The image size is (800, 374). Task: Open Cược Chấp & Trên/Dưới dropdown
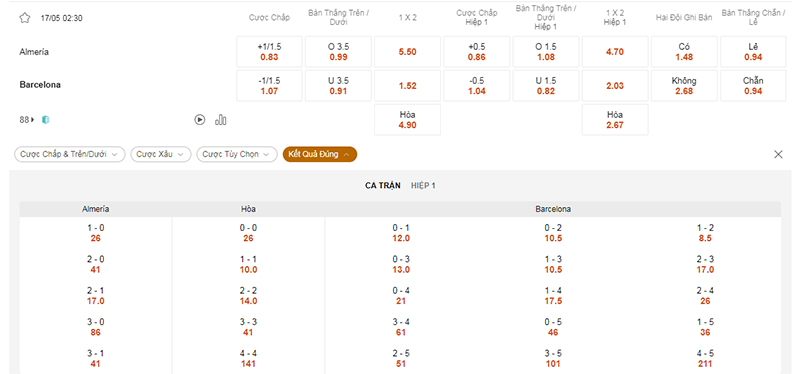(69, 154)
